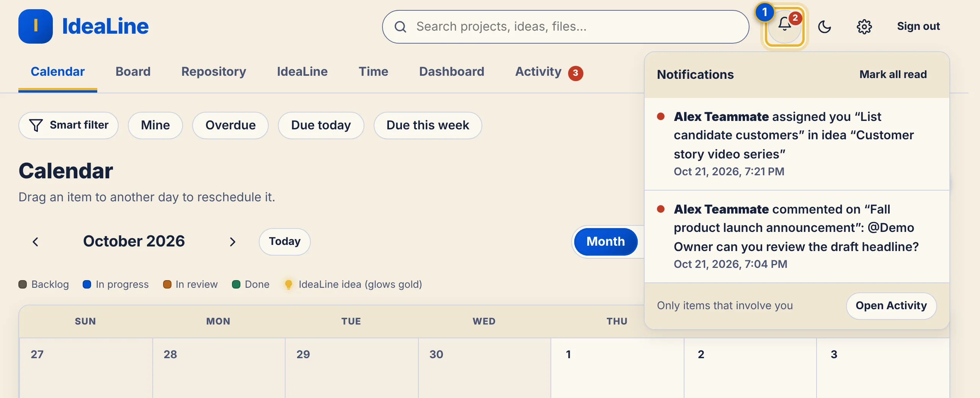The height and width of the screenshot is (398, 980).
Task: Toggle dark mode moon icon
Action: (x=825, y=27)
